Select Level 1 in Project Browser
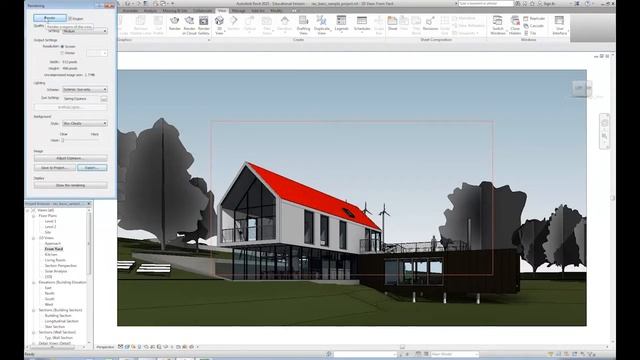Screen dimensions: 640x360 click(x=50, y=221)
